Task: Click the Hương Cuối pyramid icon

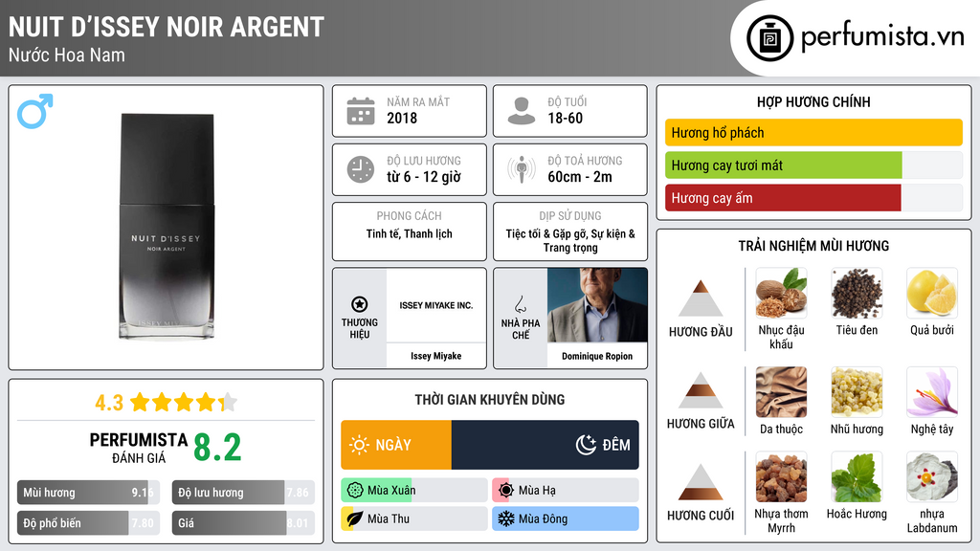Action: click(x=701, y=482)
